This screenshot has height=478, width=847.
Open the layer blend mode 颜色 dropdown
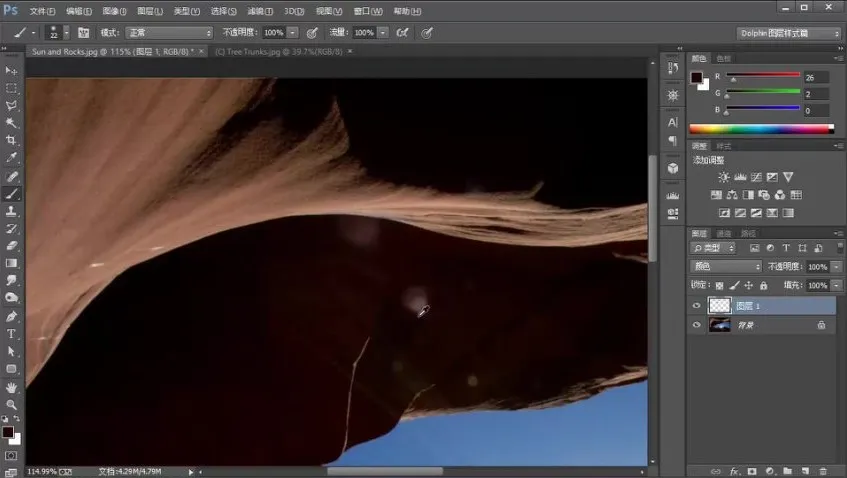click(727, 267)
